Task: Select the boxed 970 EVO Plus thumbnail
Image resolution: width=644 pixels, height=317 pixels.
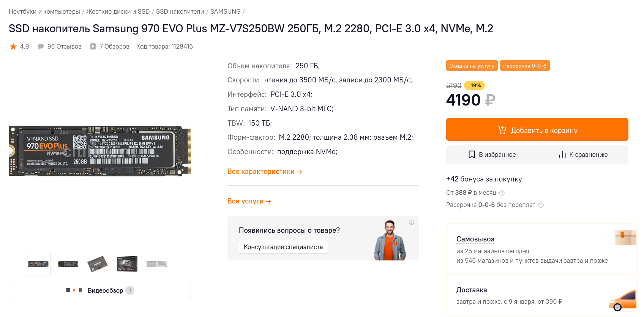Action: click(x=127, y=264)
